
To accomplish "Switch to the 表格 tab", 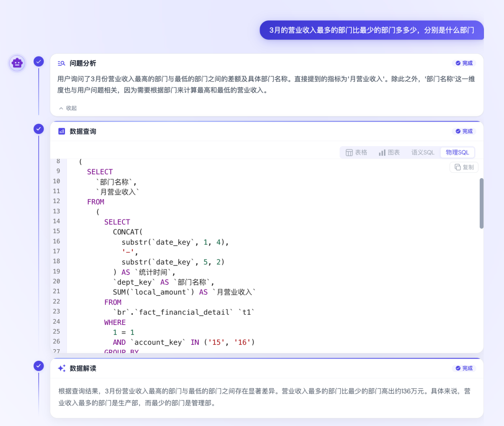I will point(357,152).
